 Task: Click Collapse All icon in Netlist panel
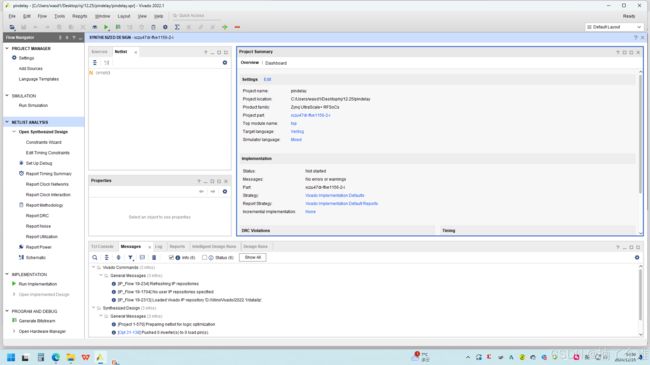(x=95, y=63)
